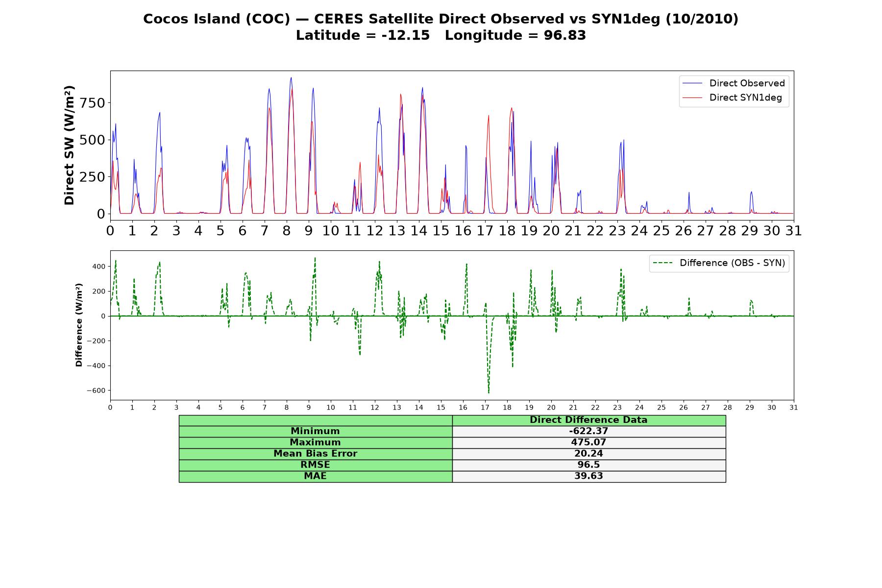Viewport: 882px width, 588px height.
Task: Click the red Direct SYN1deg legend line
Action: pyautogui.click(x=692, y=98)
